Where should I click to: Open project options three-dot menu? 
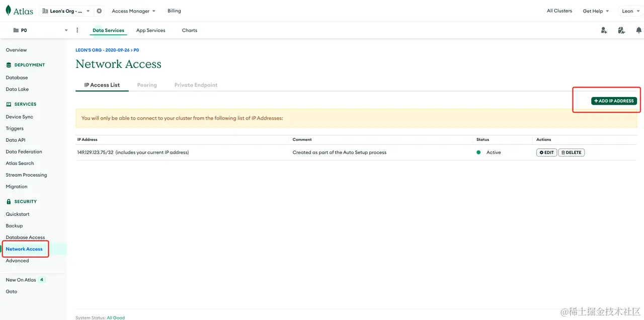(77, 30)
